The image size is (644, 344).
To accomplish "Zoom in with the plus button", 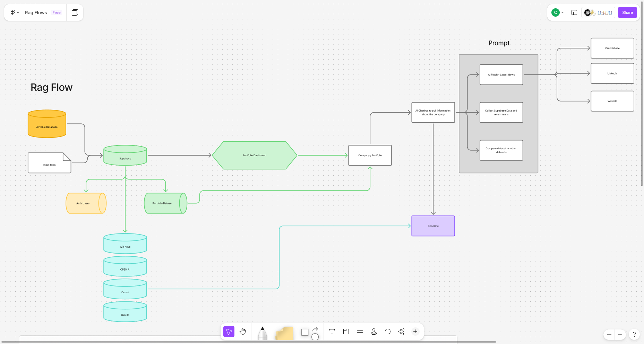I will [x=620, y=335].
